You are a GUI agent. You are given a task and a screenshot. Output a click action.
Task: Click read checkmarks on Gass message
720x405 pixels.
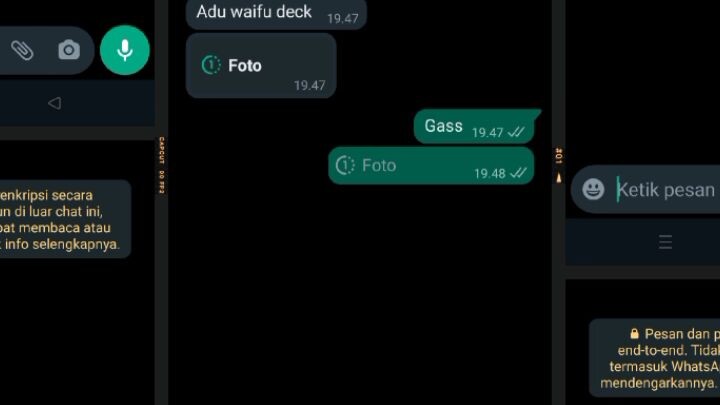tap(516, 132)
